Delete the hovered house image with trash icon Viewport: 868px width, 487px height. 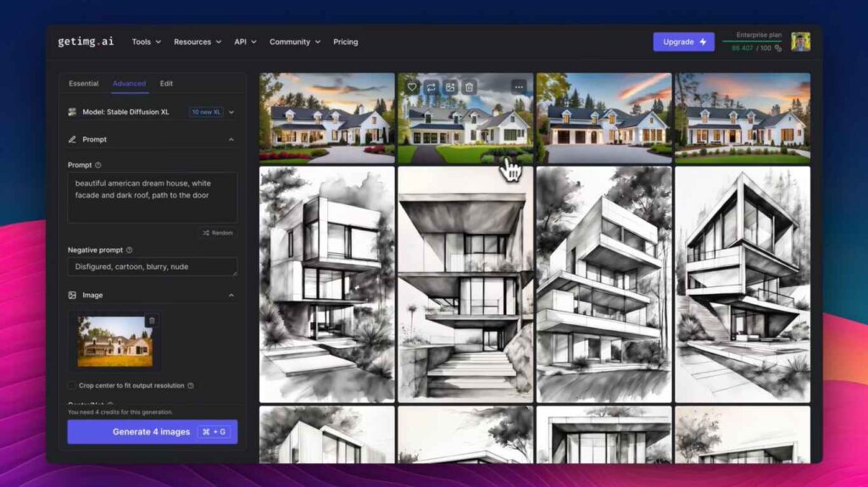[x=469, y=87]
